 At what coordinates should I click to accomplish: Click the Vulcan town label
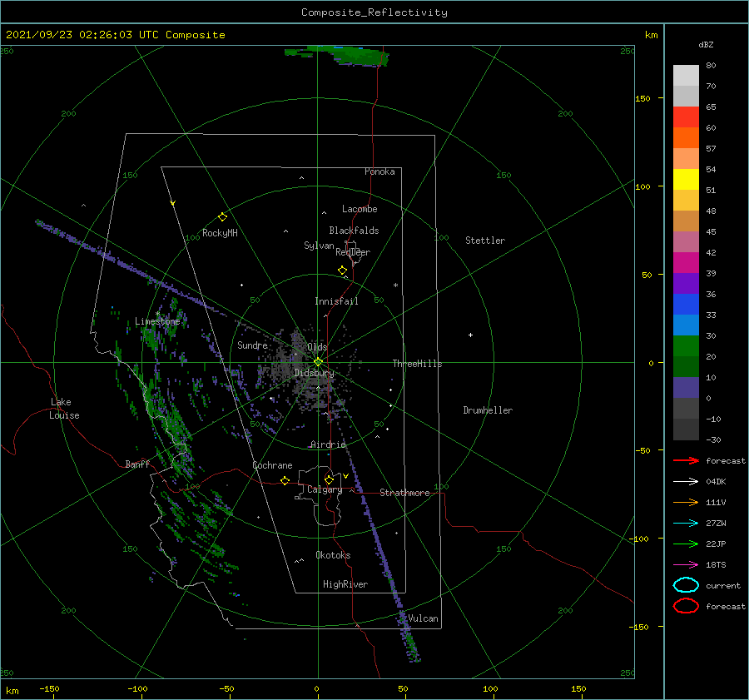[424, 618]
